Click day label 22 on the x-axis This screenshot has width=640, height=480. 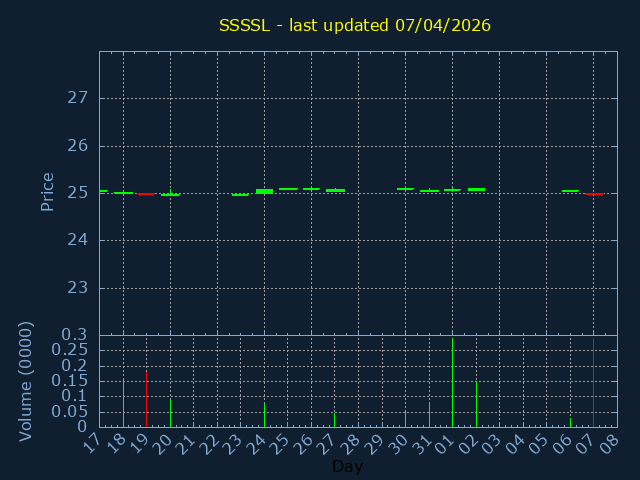[x=210, y=444]
